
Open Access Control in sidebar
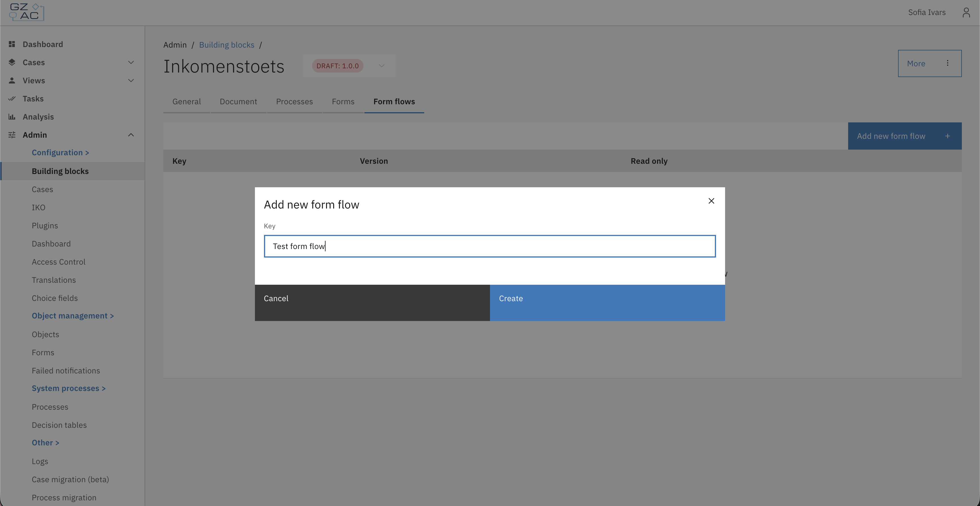tap(59, 262)
